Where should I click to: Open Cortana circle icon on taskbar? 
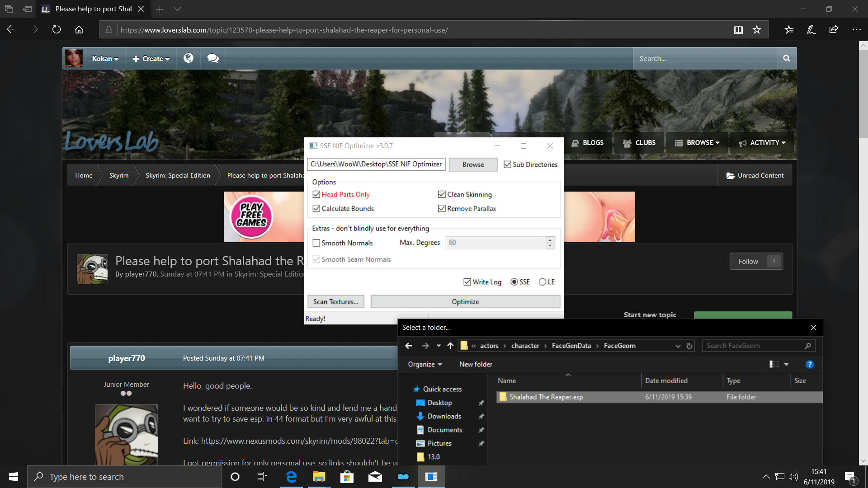pos(235,477)
